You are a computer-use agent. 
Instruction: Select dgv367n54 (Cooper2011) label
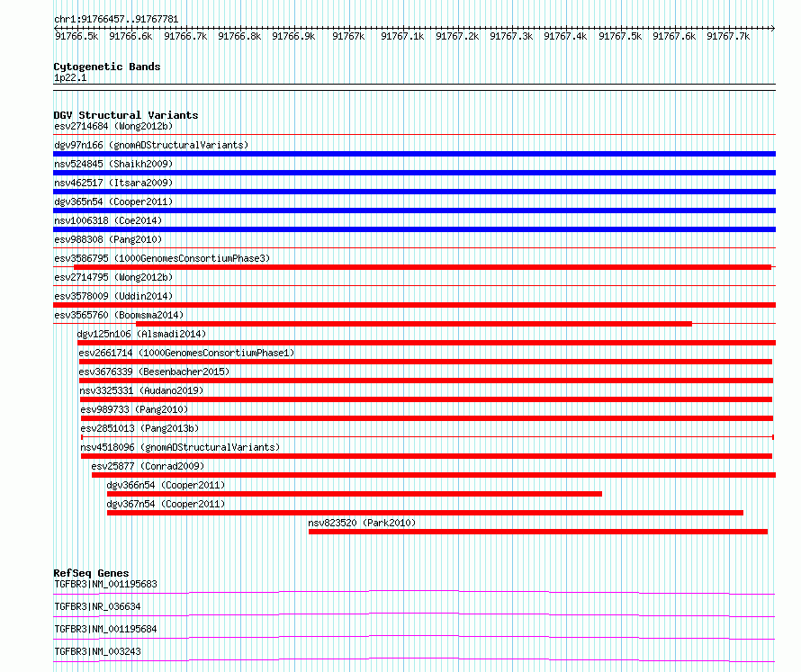click(166, 504)
